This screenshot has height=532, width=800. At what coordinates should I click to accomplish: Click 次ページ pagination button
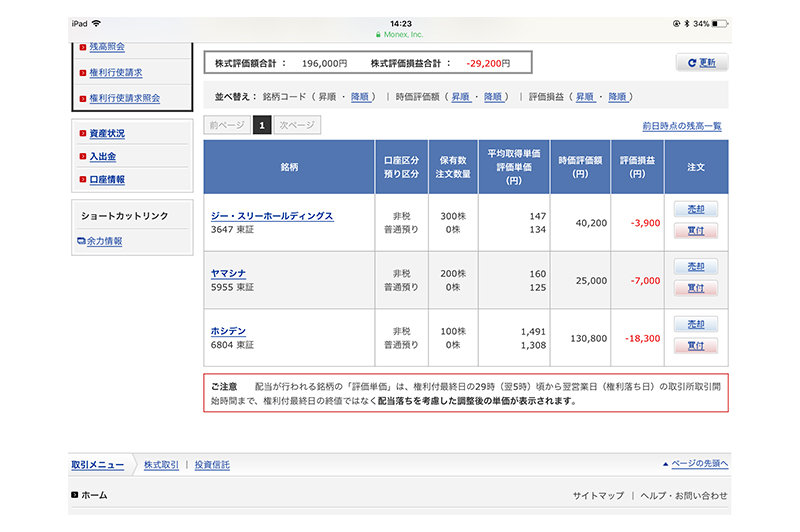tap(297, 125)
